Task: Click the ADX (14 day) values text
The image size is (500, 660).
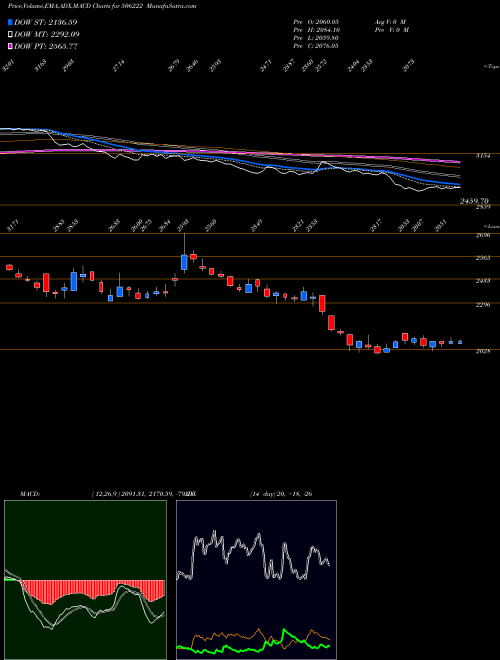Action: (281, 494)
